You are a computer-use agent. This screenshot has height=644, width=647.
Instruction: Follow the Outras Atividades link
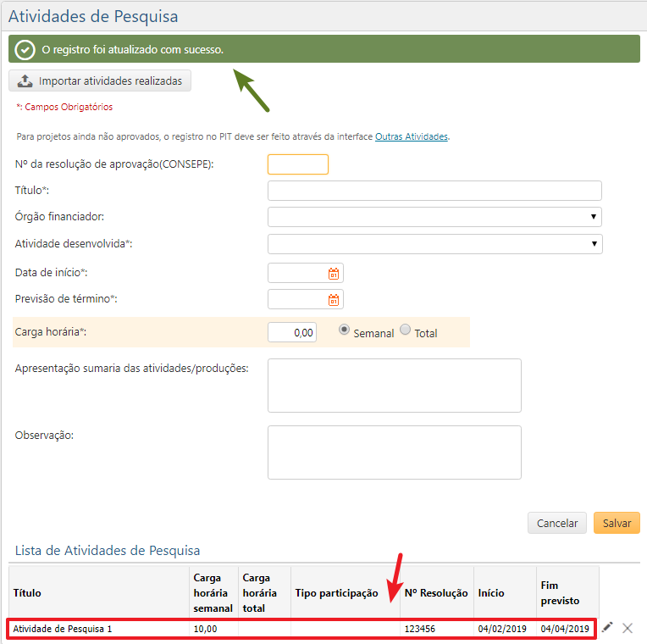[x=412, y=136]
